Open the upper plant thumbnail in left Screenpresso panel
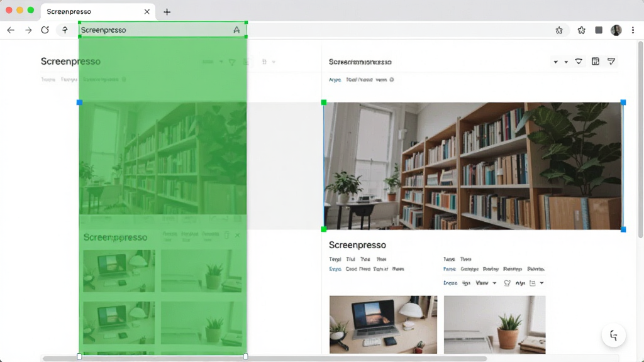This screenshot has width=644, height=362. click(201, 271)
